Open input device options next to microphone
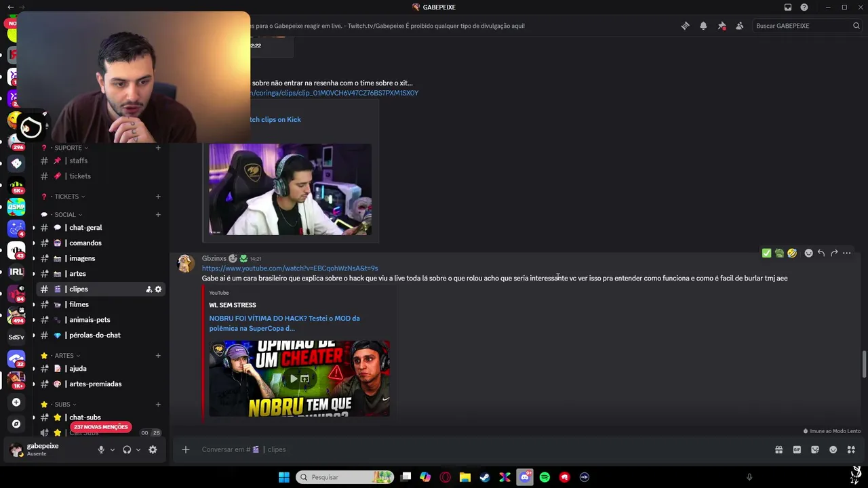Image resolution: width=868 pixels, height=488 pixels. click(x=113, y=449)
